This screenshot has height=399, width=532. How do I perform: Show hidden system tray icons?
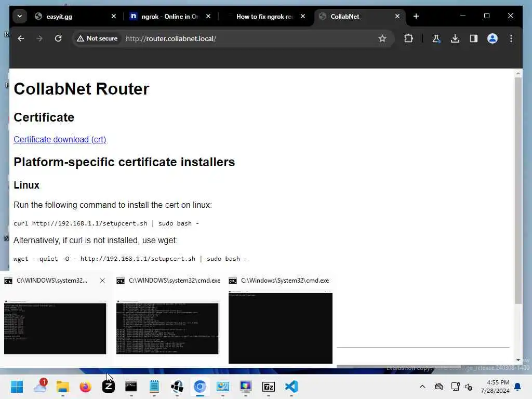(422, 387)
